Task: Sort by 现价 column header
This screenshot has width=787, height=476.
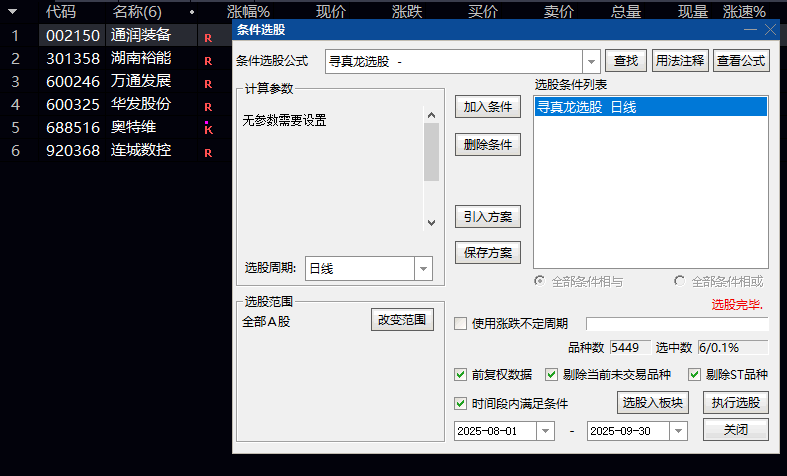Action: point(331,12)
